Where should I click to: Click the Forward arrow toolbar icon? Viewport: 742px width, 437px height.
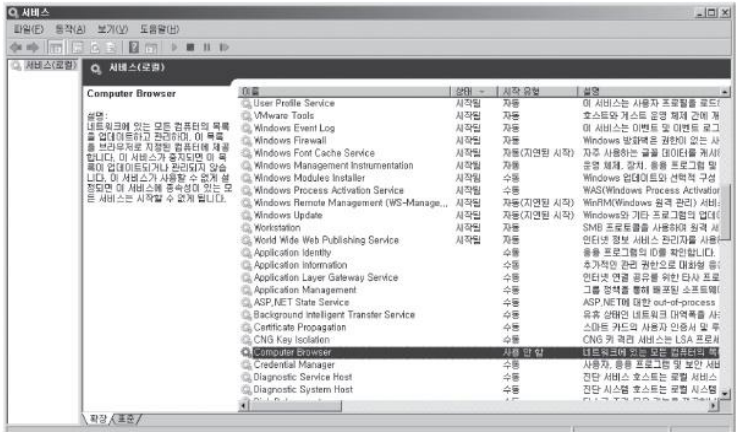(33, 47)
